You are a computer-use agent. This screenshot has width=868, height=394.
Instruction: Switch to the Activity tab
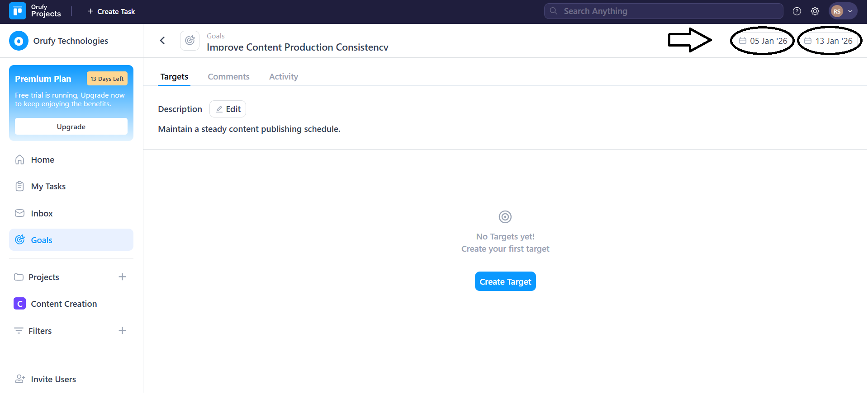(x=283, y=77)
